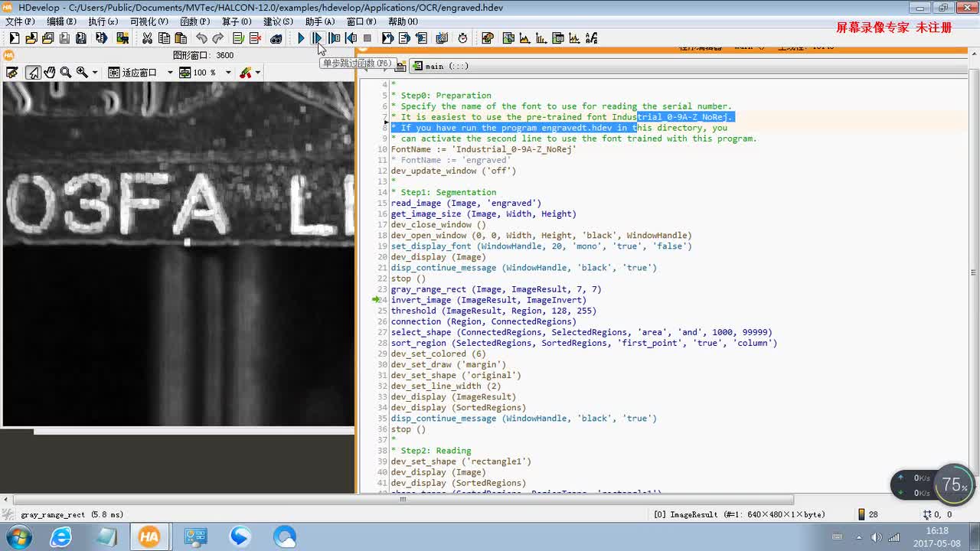Open the 助手(A) menu

(x=319, y=21)
